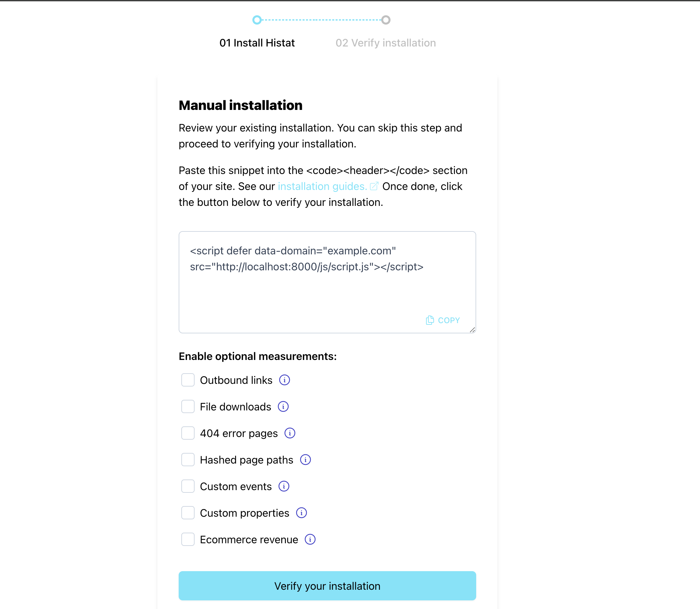Click COPY button for script snippet

tap(443, 320)
